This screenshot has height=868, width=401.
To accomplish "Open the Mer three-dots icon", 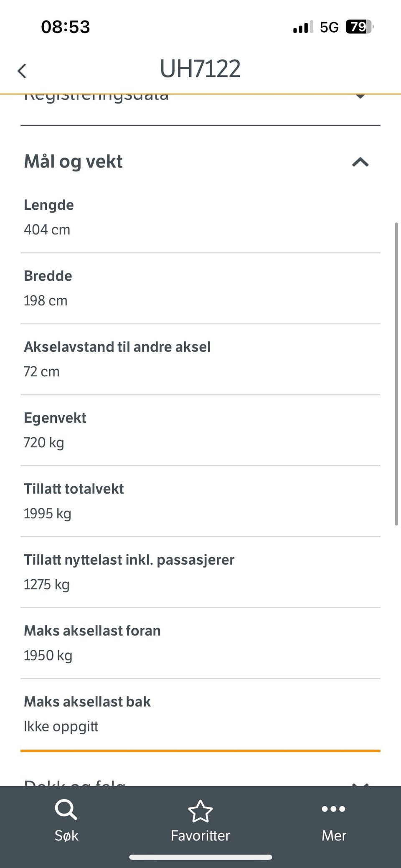I will coord(333,809).
